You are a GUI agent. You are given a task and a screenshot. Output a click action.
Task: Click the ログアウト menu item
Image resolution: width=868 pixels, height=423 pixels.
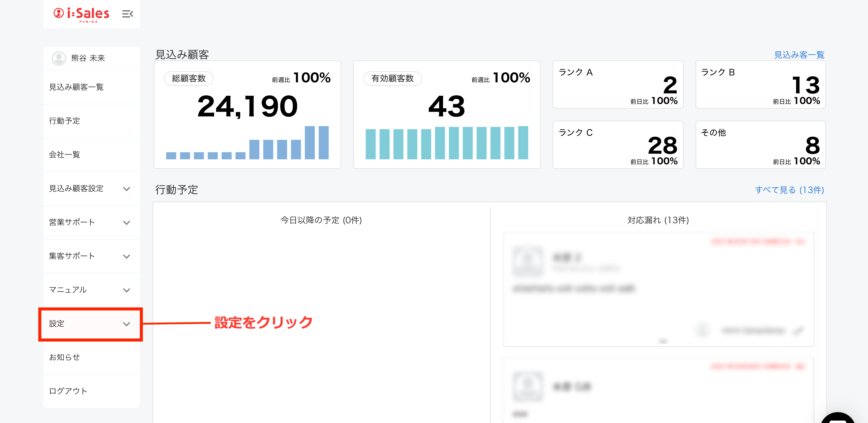click(x=68, y=391)
